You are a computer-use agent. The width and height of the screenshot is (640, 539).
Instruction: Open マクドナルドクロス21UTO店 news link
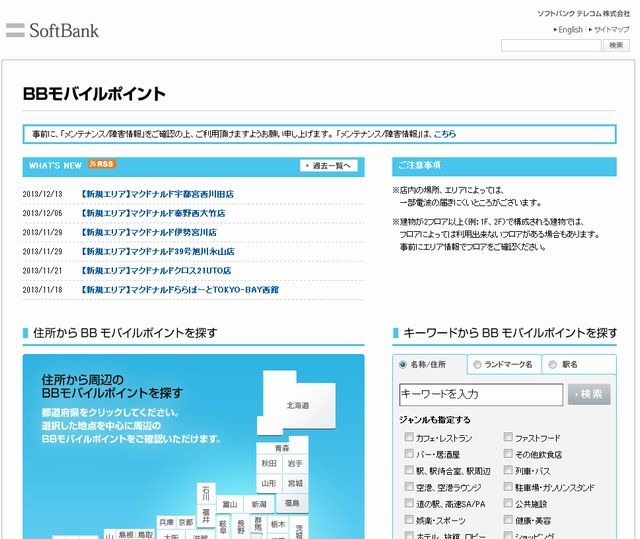pos(156,271)
